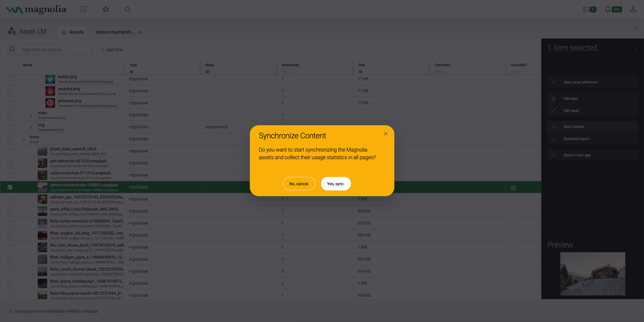Open the user profile icon
This screenshot has width=644, height=322.
click(633, 9)
